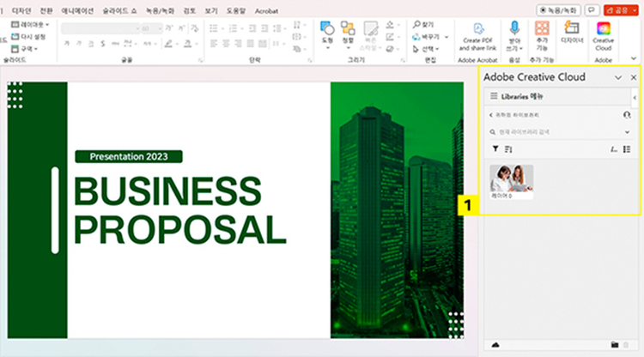This screenshot has height=357, width=644.
Task: Open the Transitions (전환) ribbon tab
Action: point(46,10)
